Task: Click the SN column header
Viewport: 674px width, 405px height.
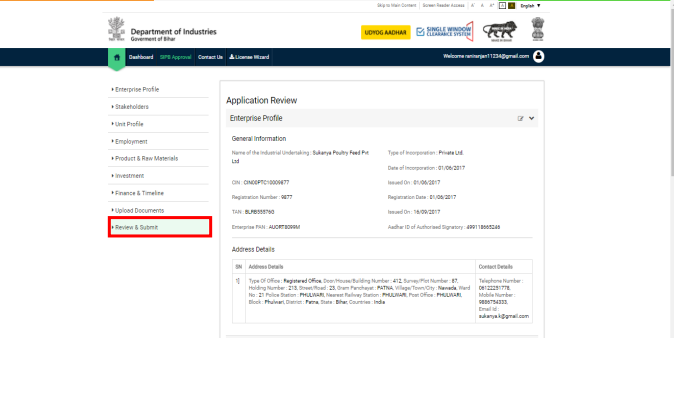Action: pos(239,267)
